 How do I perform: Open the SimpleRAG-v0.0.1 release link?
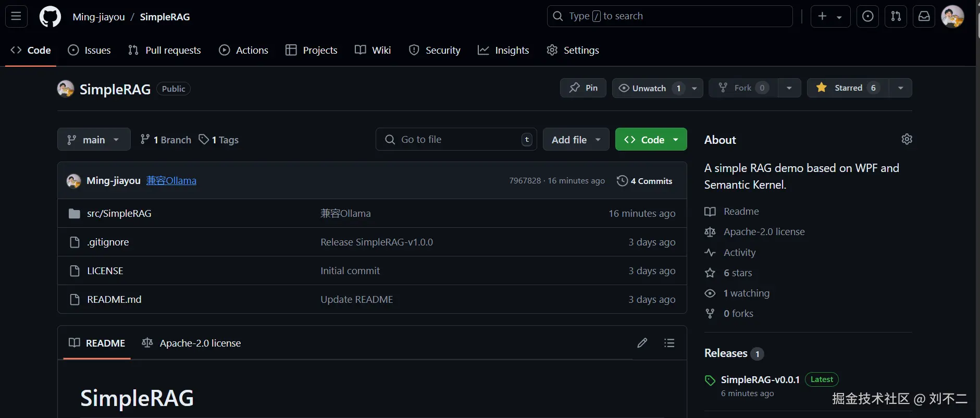click(760, 379)
